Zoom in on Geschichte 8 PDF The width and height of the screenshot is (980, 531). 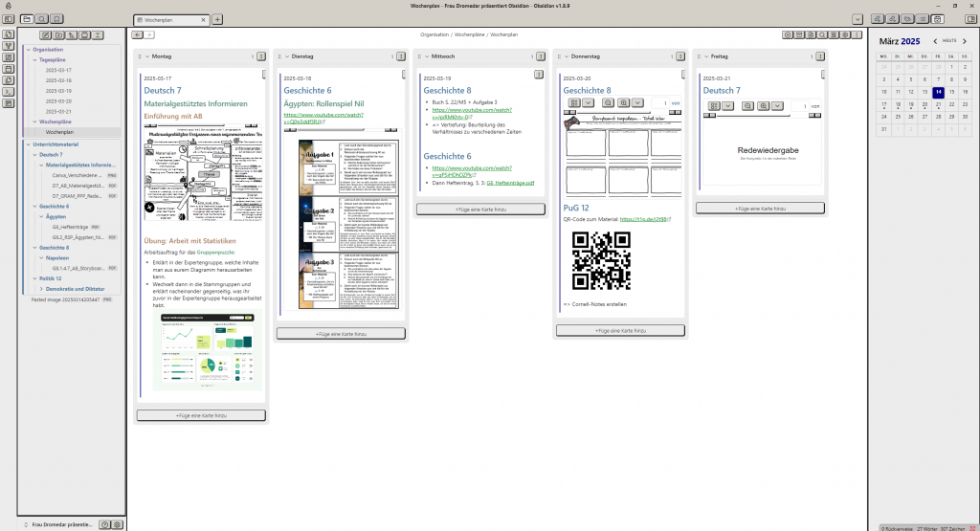(x=625, y=102)
